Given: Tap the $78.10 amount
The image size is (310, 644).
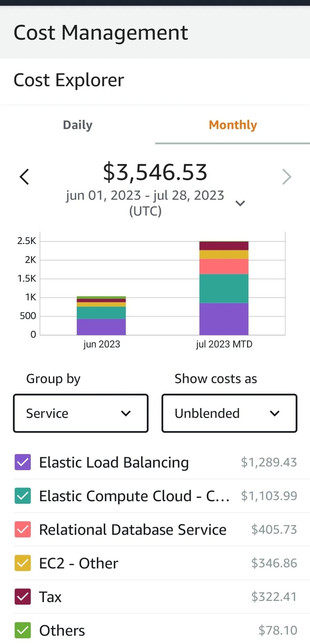Looking at the screenshot, I should pos(278,630).
